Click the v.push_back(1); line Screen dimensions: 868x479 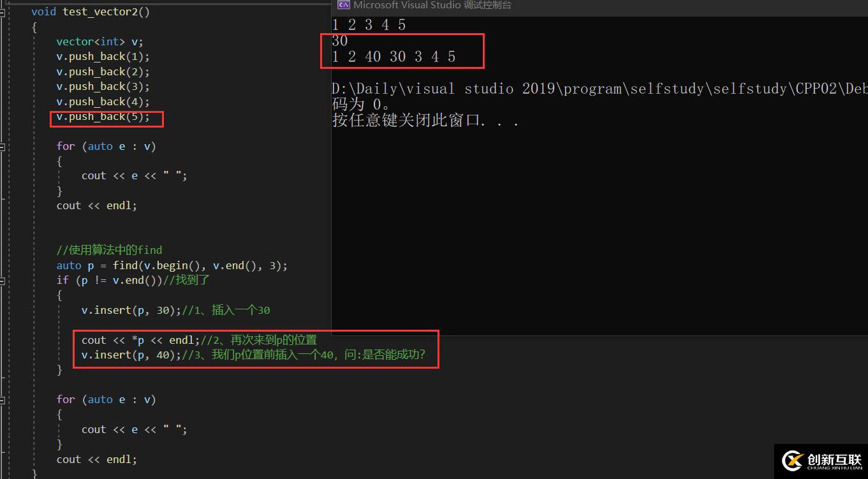pyautogui.click(x=103, y=56)
